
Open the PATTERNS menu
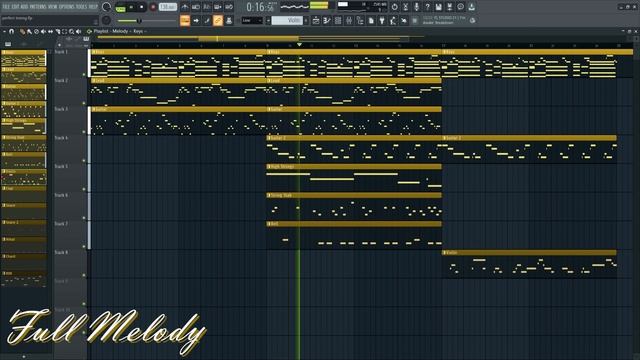coord(38,7)
